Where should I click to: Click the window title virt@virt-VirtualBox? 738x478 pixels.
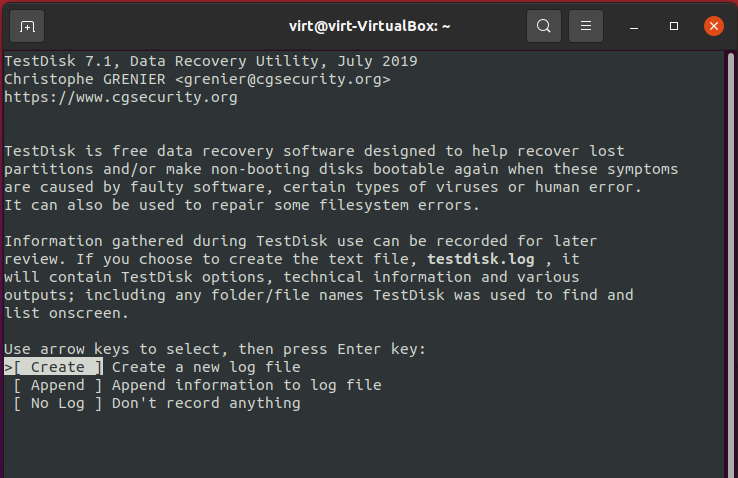tap(369, 26)
